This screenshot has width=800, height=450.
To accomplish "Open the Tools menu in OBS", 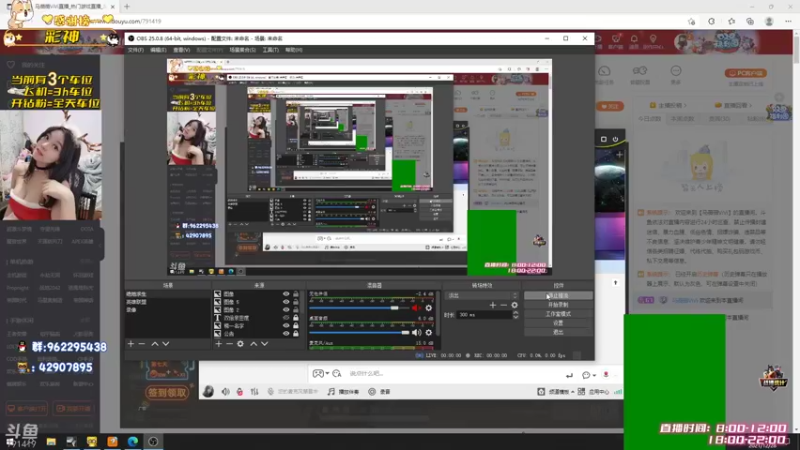I will 270,50.
